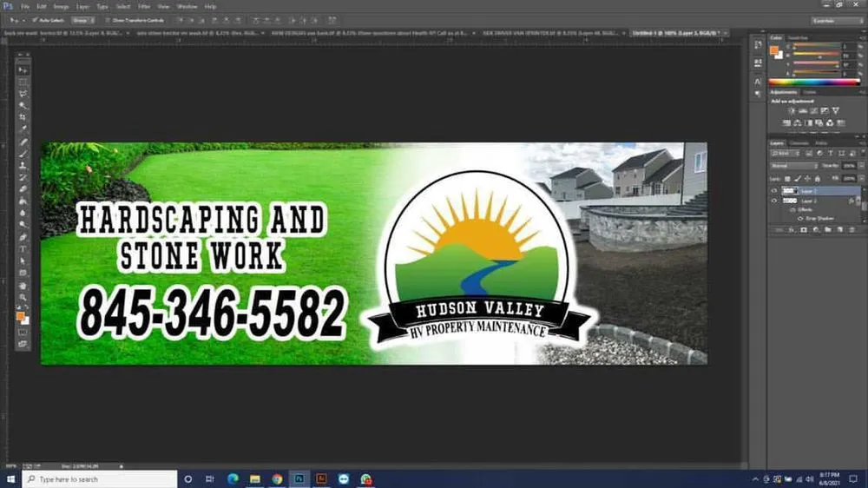Select the Spot Healing Brush tool

coord(23,142)
